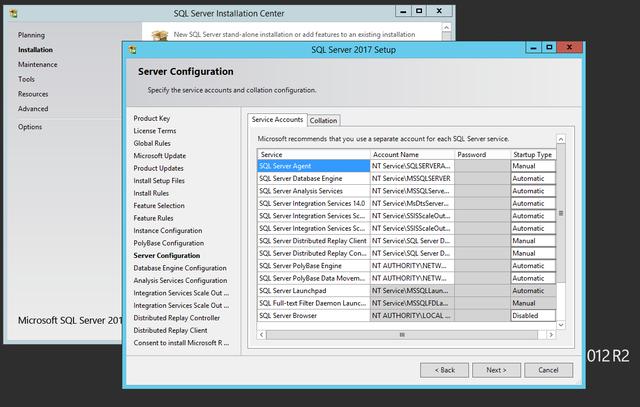640x407 pixels.
Task: Click Database Engine Configuration step
Action: click(x=180, y=268)
